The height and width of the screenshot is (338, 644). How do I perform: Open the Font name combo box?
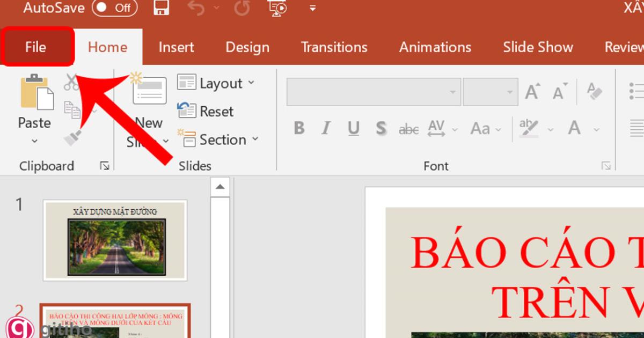pos(372,91)
